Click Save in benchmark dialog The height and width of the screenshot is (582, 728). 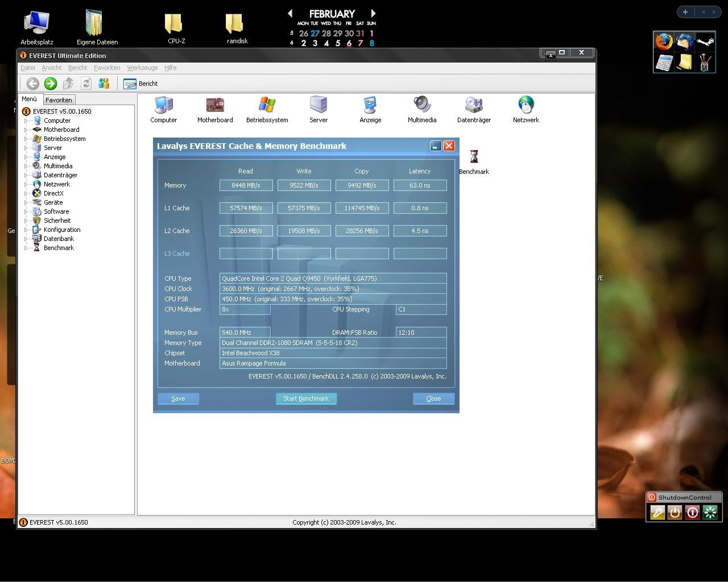click(x=178, y=398)
